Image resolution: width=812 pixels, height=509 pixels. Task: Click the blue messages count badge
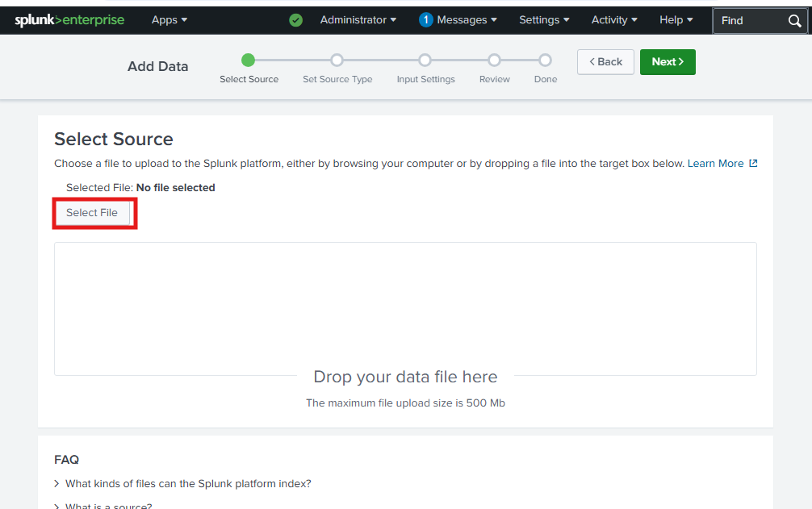426,20
